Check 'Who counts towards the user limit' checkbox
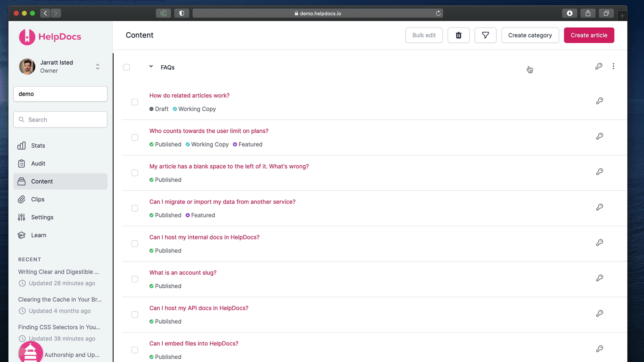Viewport: 644px width, 362px height. click(x=135, y=137)
